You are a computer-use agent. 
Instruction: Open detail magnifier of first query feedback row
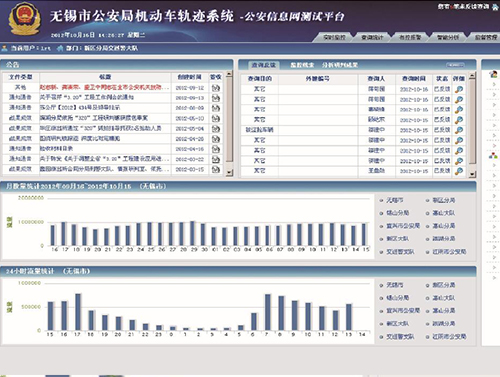[x=459, y=89]
